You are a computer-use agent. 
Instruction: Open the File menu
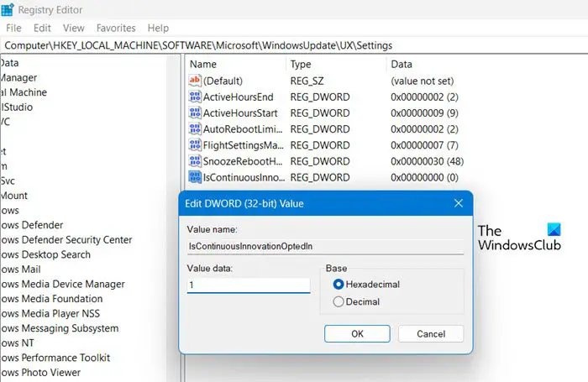coord(13,28)
